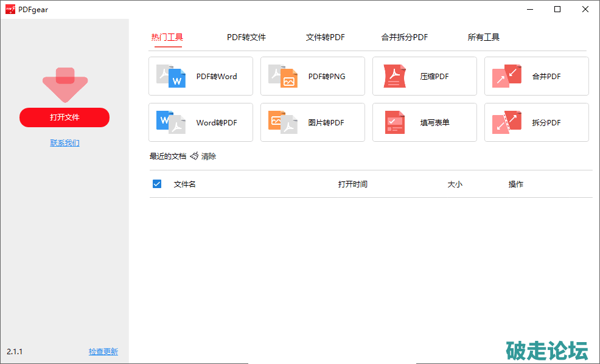Screen dimensions: 600x364
Task: Switch to the PDF转文件 tab
Action: click(246, 37)
